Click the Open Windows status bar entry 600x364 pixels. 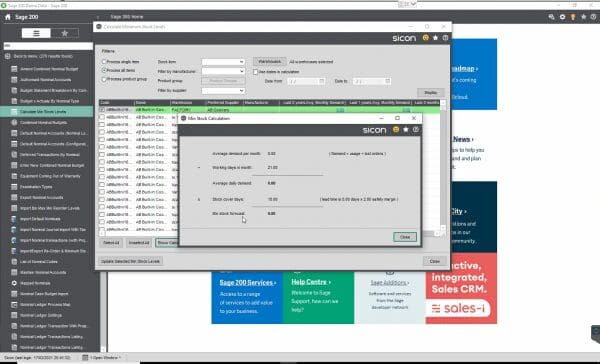click(x=101, y=357)
